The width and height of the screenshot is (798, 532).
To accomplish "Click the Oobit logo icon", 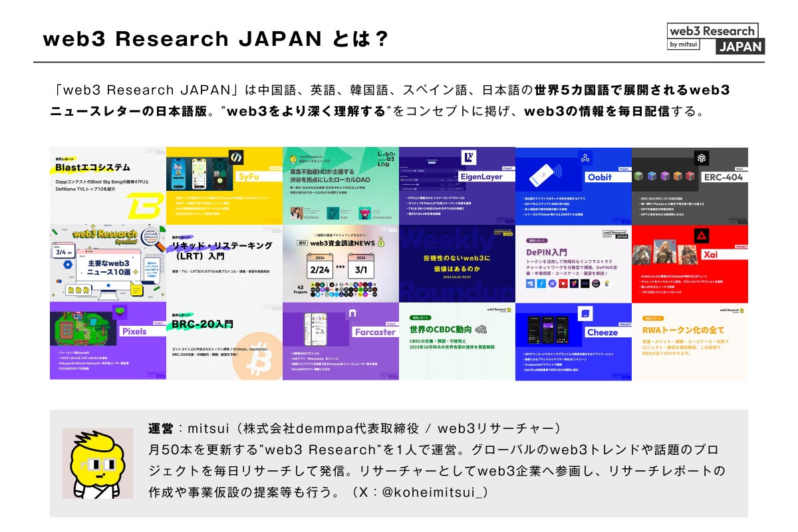I will tap(585, 158).
